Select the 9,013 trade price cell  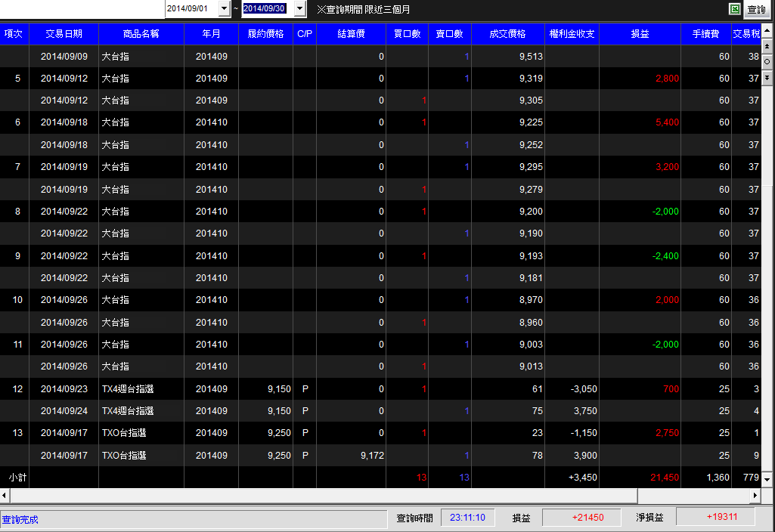pos(508,366)
